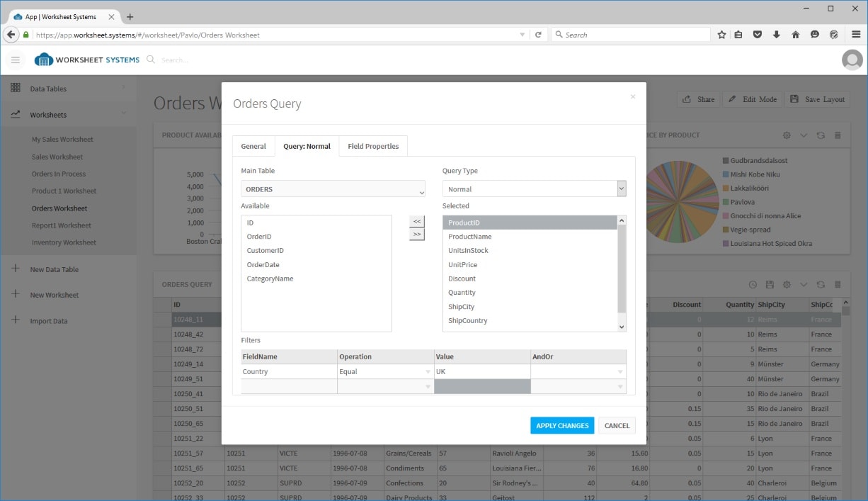This screenshot has width=868, height=501.
Task: Click the UK filter value field
Action: coord(481,372)
